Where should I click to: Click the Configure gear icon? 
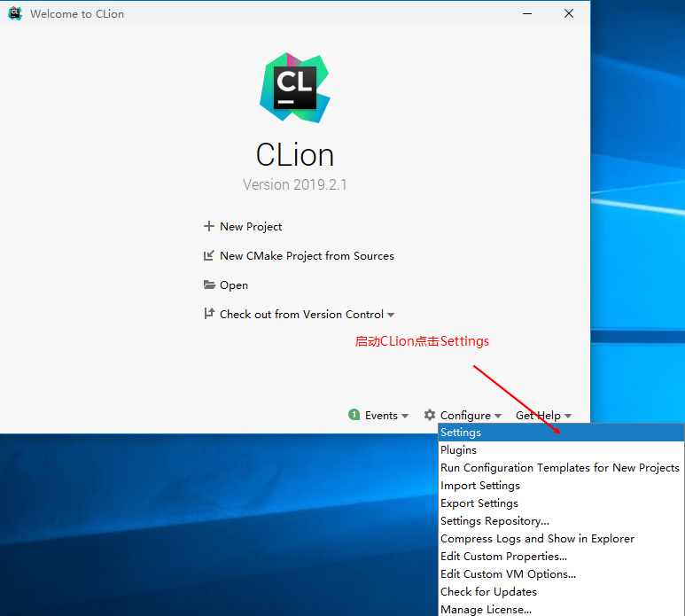[430, 415]
